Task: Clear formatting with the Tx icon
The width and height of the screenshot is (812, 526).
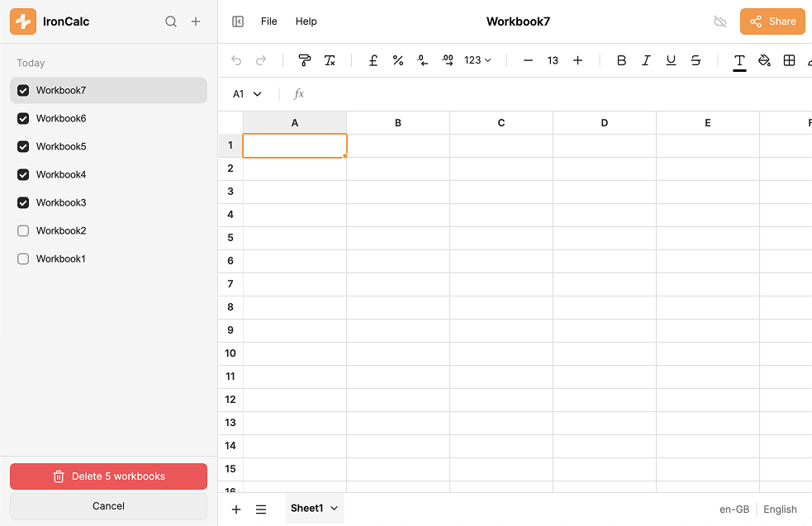Action: coord(330,60)
